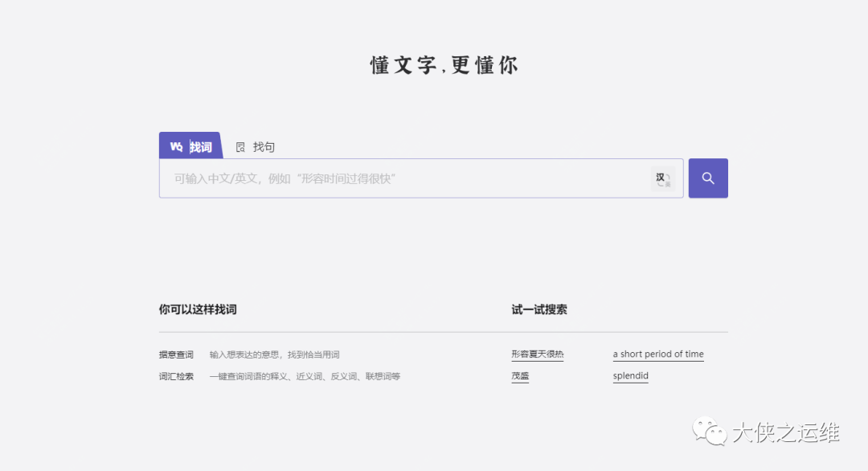Click the 据意查词 feature label
868x471 pixels.
tap(176, 354)
